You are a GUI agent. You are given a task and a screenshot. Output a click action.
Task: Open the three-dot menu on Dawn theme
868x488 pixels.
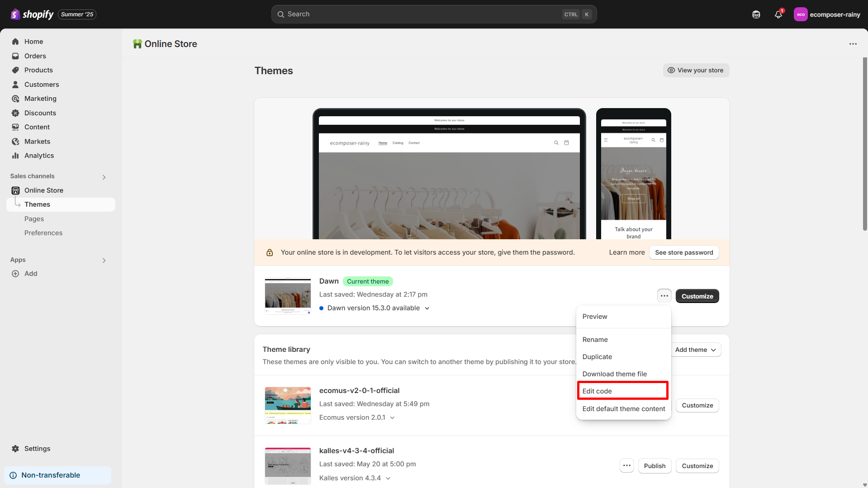pyautogui.click(x=664, y=295)
